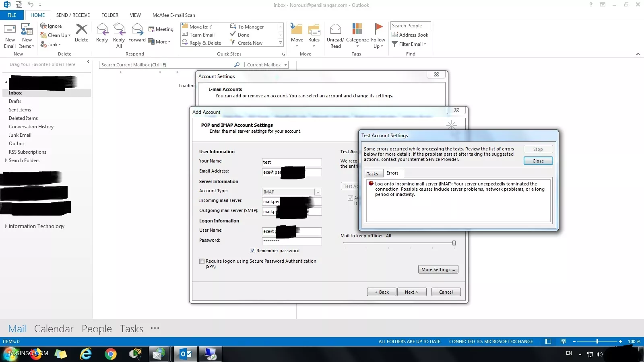Open the Junk Email folder

[x=20, y=135]
